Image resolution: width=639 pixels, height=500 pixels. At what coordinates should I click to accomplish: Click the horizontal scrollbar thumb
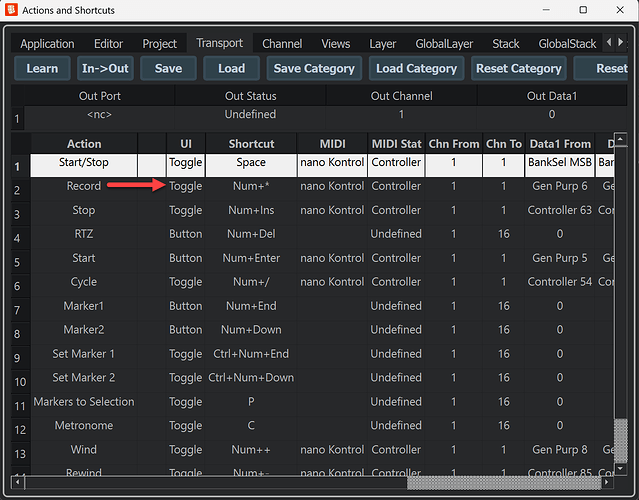pyautogui.click(x=504, y=483)
